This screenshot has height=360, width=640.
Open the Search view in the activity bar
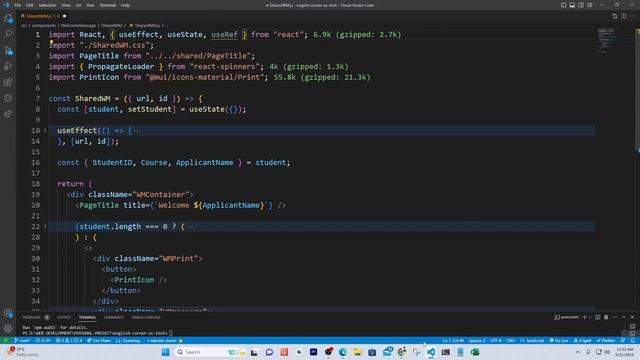(x=8, y=34)
